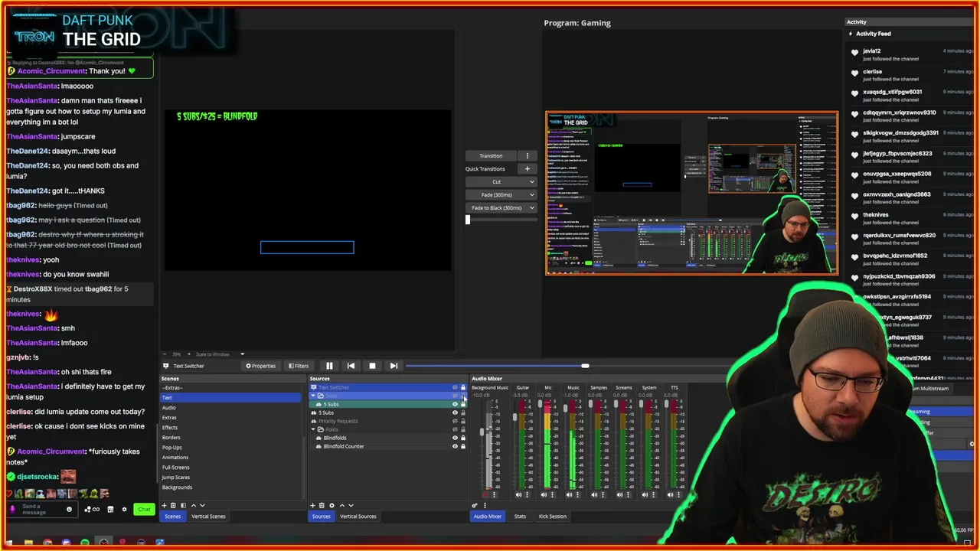This screenshot has width=980, height=551.
Task: Switch to the Vertical Scenes tab
Action: tap(208, 517)
